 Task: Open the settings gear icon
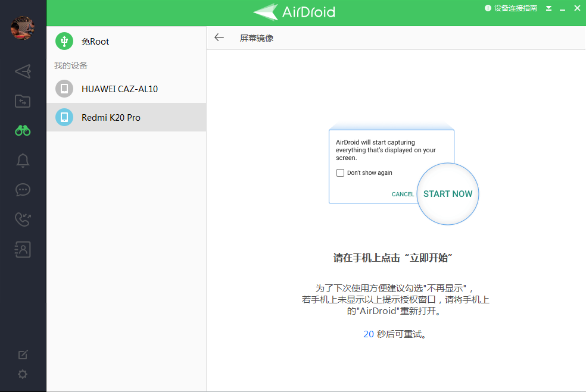coord(23,374)
